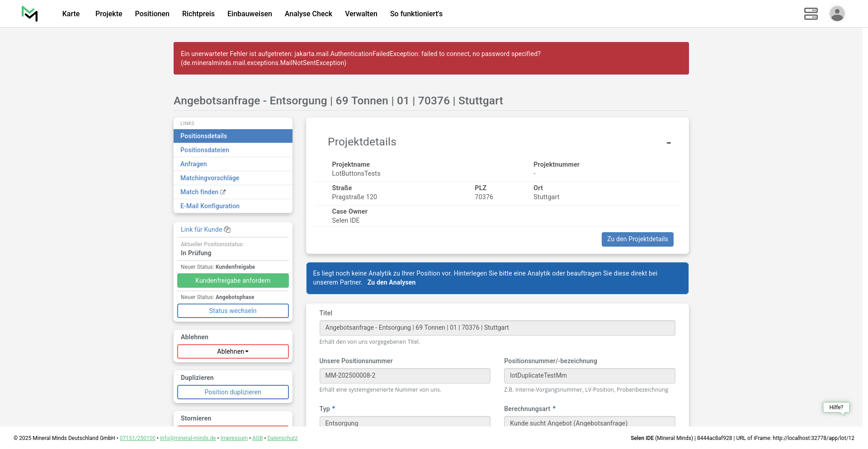Open E-Mail Konfiguration sidebar link
This screenshot has width=868, height=449.
tap(210, 206)
